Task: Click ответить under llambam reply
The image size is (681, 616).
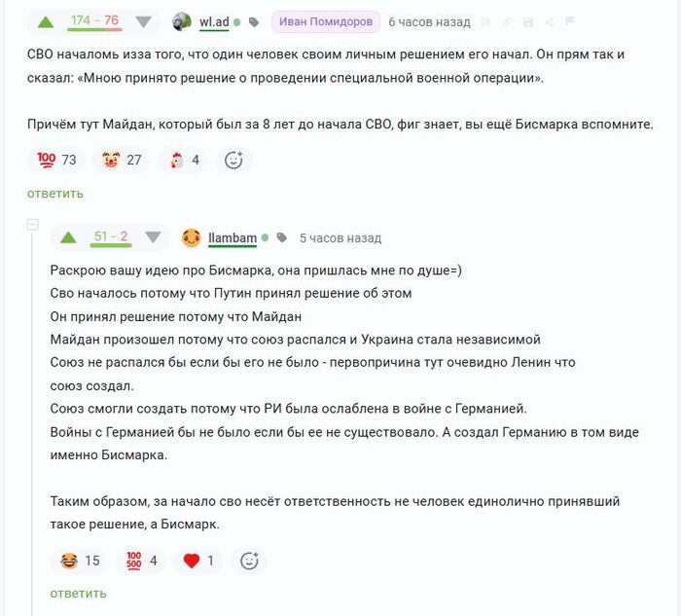Action: point(78,593)
